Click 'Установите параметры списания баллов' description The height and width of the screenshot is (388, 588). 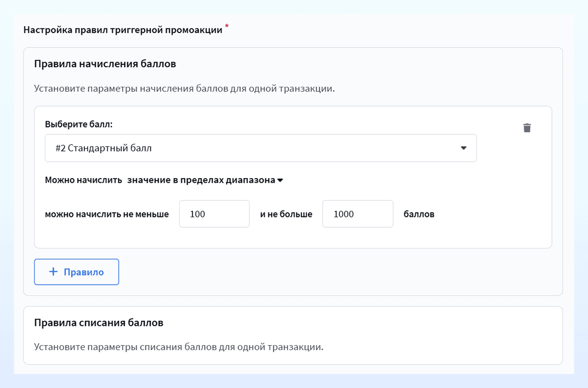point(179,347)
